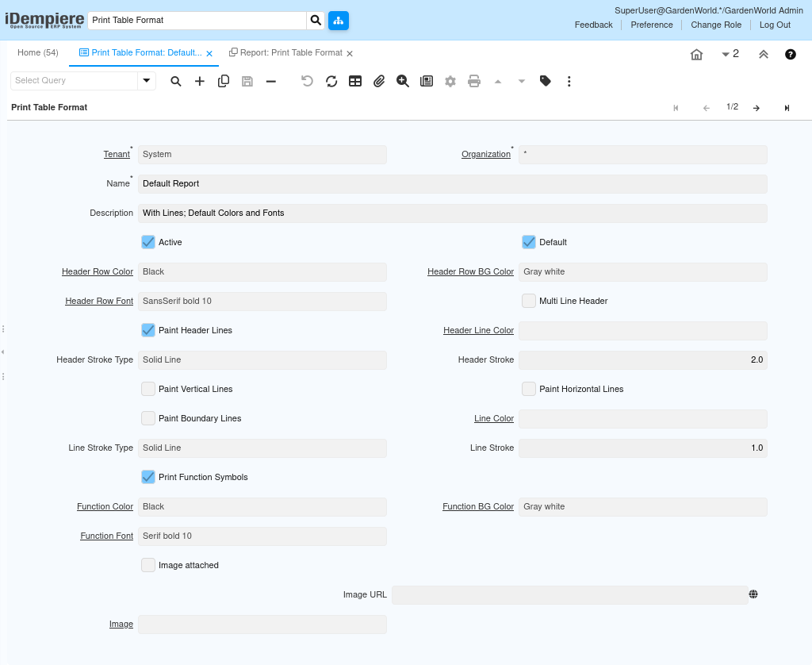Open the Report icon in toolbar

pos(427,82)
